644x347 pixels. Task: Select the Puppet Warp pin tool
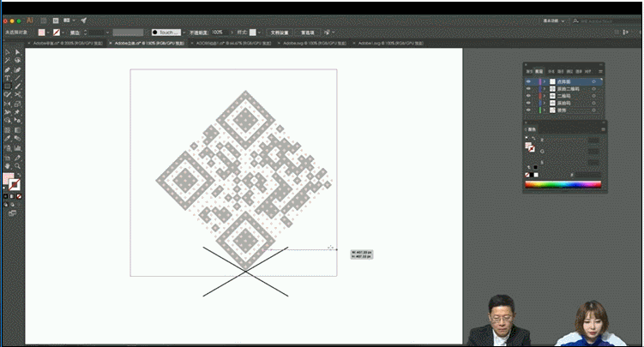click(18, 112)
